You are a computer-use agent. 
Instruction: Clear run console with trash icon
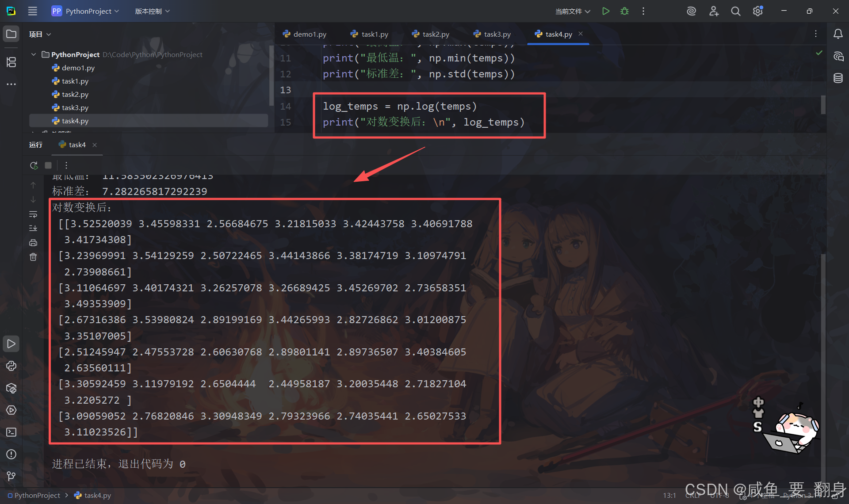coord(33,257)
